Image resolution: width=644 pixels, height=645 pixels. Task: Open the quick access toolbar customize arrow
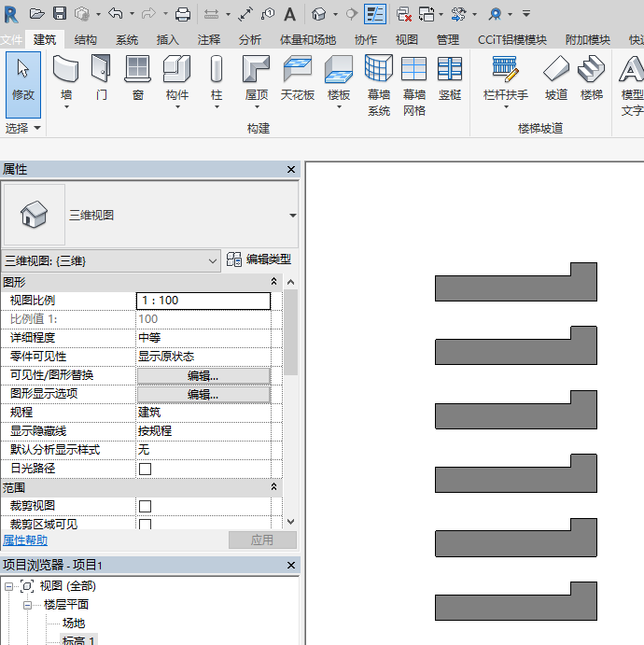(526, 14)
